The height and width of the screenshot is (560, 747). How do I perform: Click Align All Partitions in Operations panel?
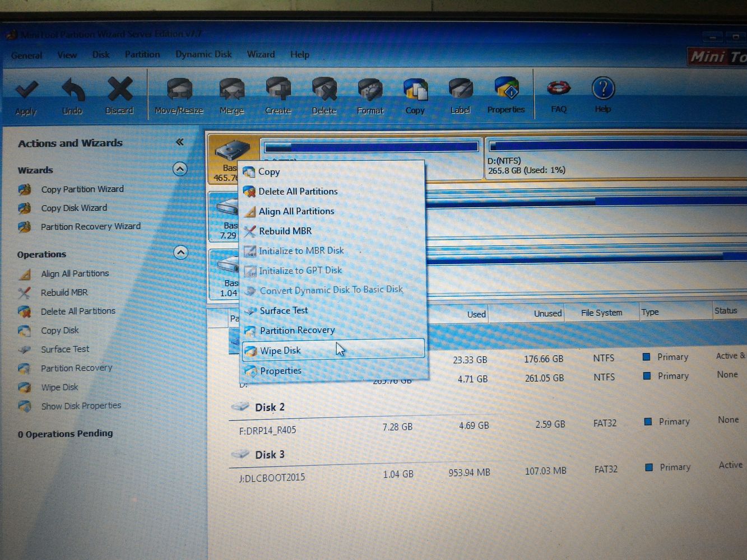click(x=75, y=273)
